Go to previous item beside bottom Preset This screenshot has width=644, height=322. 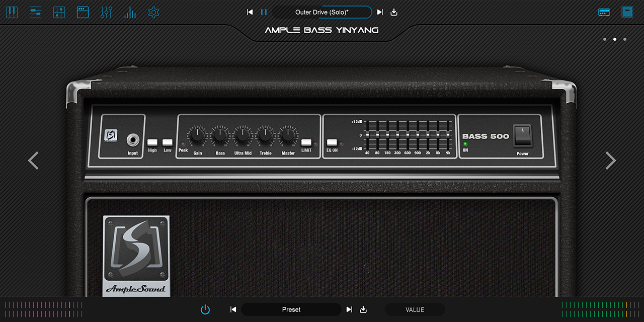tap(233, 309)
